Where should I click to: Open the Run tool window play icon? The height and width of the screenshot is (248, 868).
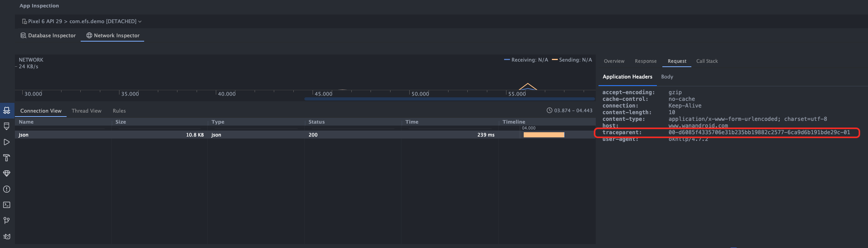pyautogui.click(x=7, y=142)
